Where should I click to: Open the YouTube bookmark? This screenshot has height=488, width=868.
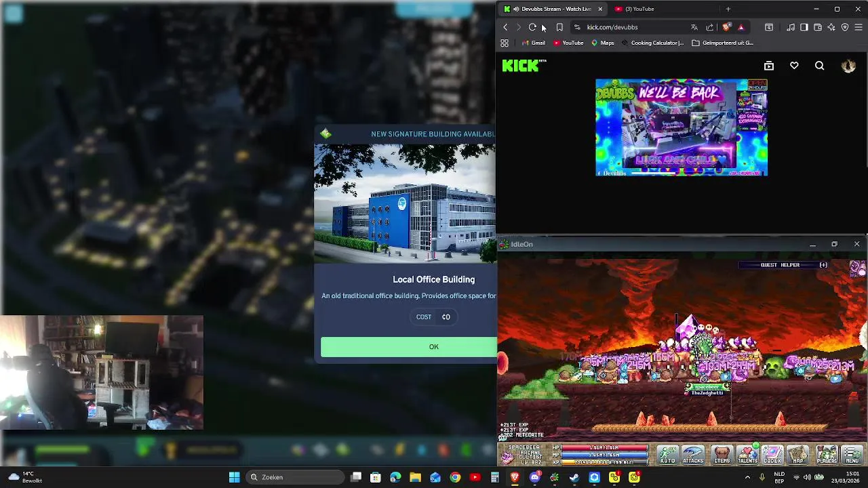[x=568, y=43]
